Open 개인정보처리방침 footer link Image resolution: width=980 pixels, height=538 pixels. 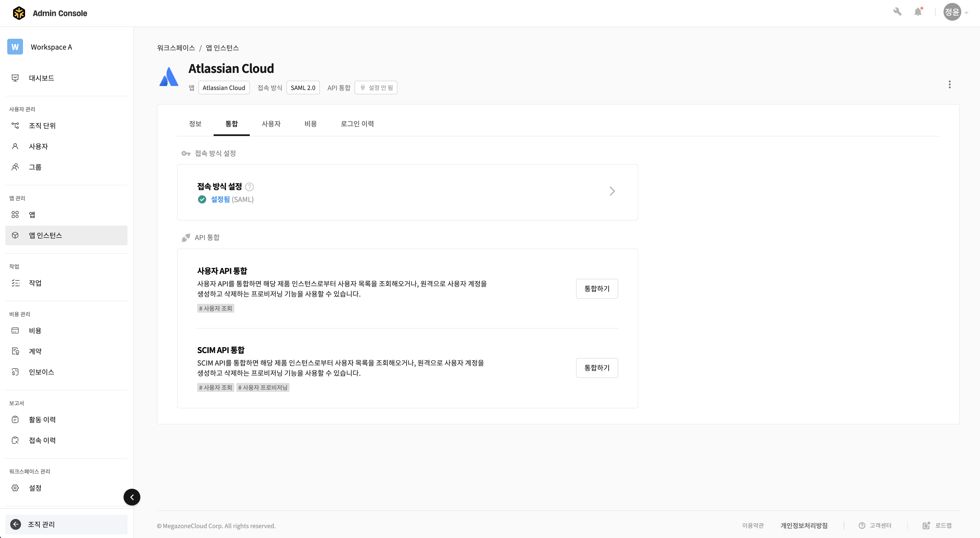pyautogui.click(x=804, y=526)
